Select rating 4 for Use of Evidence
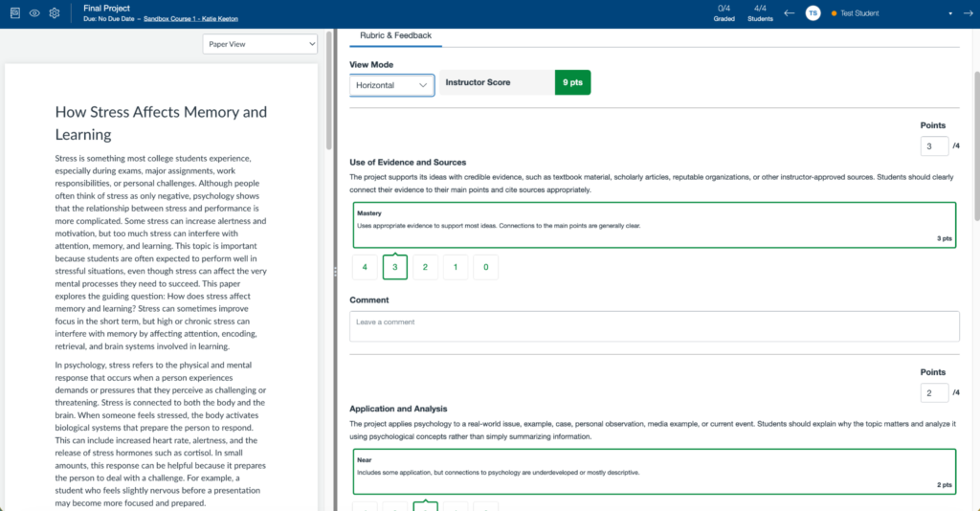The image size is (980, 511). [x=365, y=267]
